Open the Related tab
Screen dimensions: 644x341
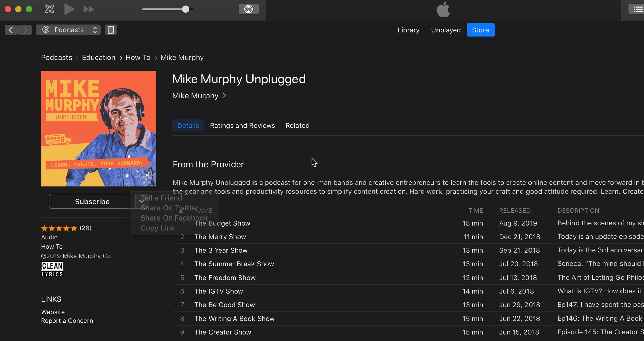coord(297,125)
